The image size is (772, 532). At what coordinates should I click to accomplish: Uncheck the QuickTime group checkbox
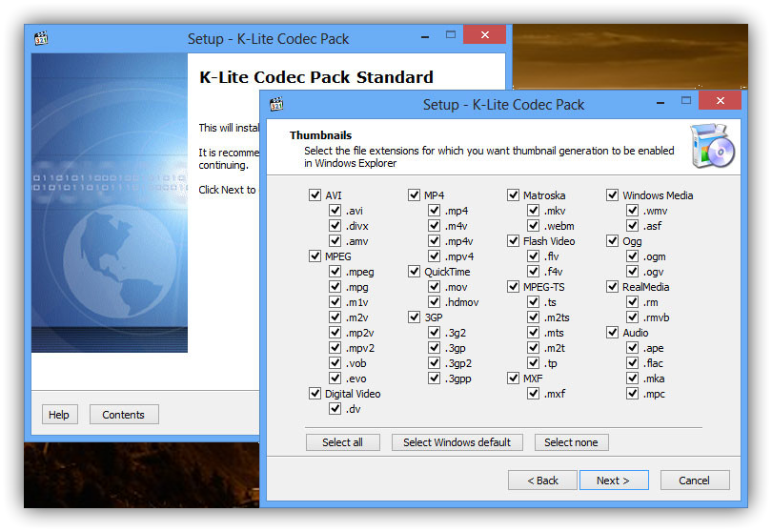click(414, 272)
